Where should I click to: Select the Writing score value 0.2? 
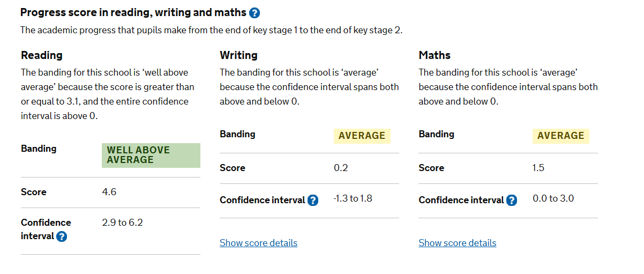point(341,168)
